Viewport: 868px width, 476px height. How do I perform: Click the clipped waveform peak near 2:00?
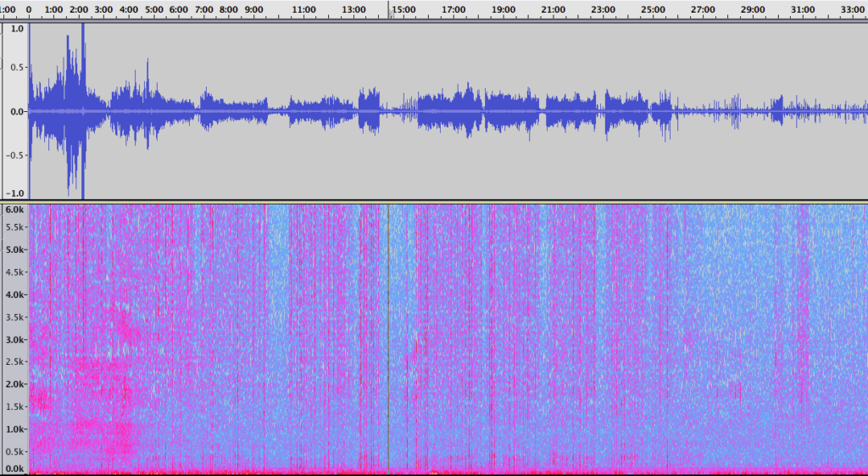click(82, 111)
